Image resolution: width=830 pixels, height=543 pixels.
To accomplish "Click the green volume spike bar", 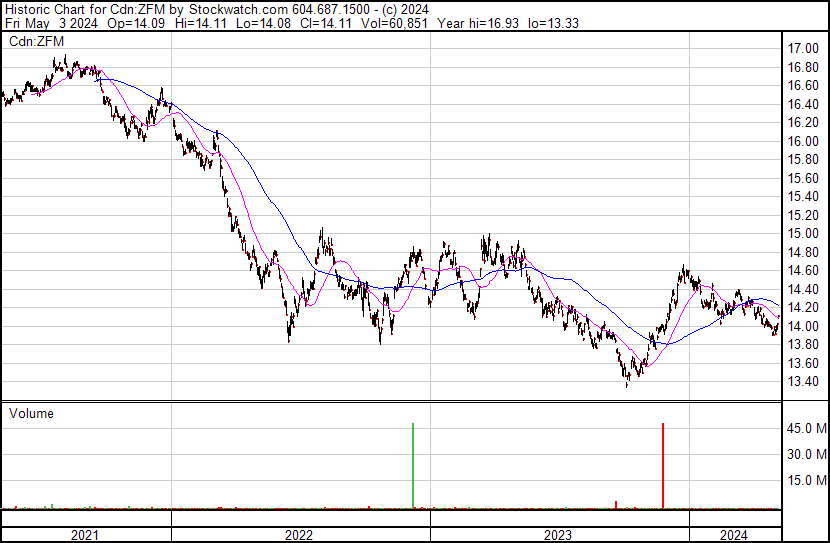I will (x=413, y=466).
